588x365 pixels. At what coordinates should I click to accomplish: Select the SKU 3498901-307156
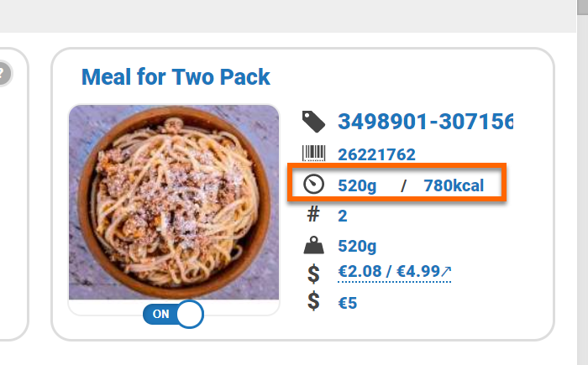[x=425, y=122]
